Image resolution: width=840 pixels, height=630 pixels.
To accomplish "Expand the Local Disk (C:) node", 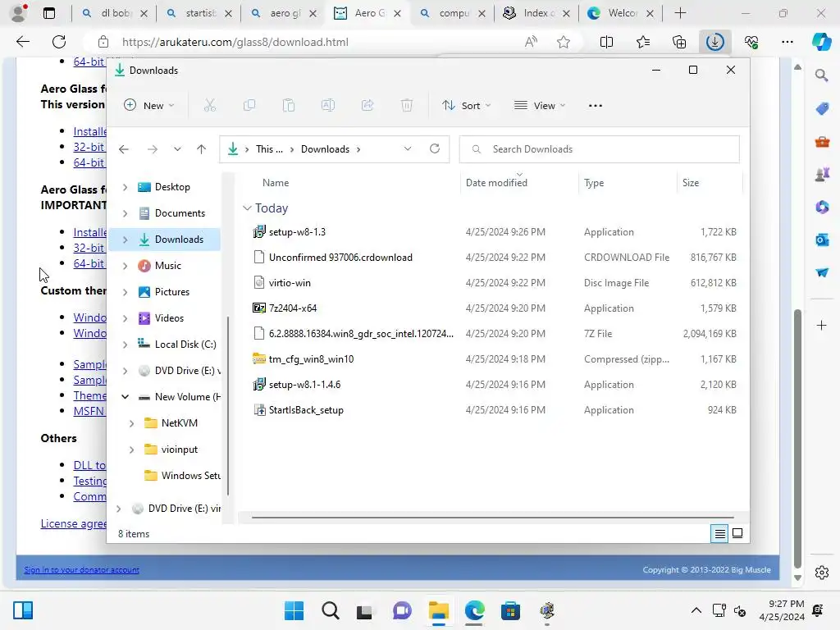I will click(x=125, y=345).
